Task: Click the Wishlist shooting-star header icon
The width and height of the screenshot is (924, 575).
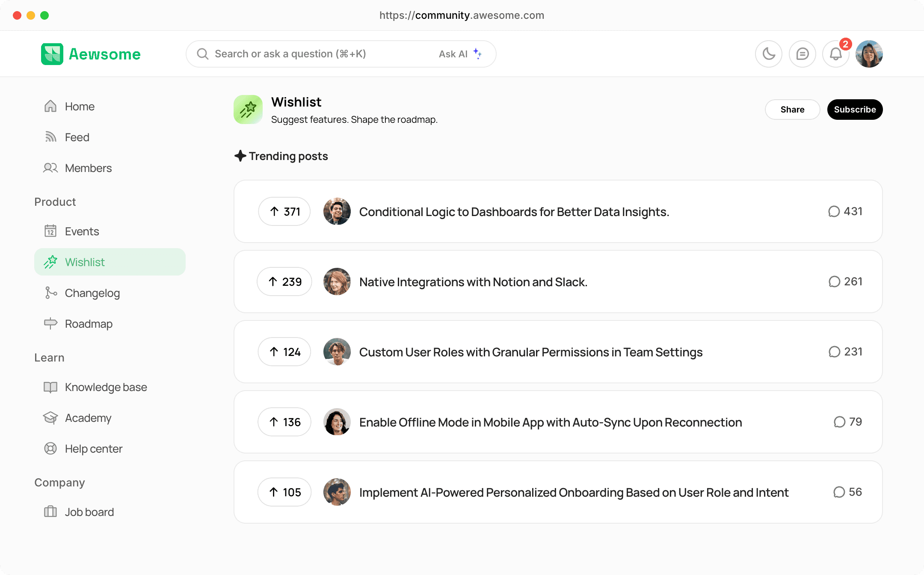Action: [x=248, y=110]
